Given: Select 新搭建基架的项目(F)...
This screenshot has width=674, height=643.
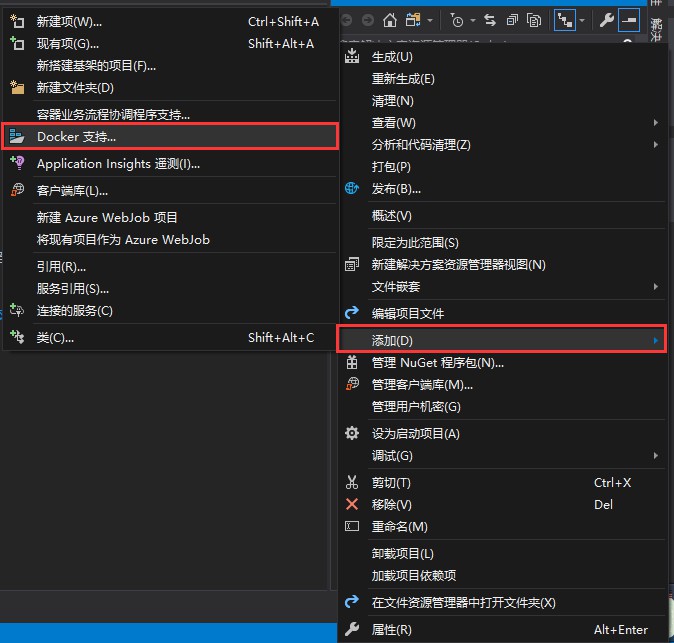Looking at the screenshot, I should point(170,66).
